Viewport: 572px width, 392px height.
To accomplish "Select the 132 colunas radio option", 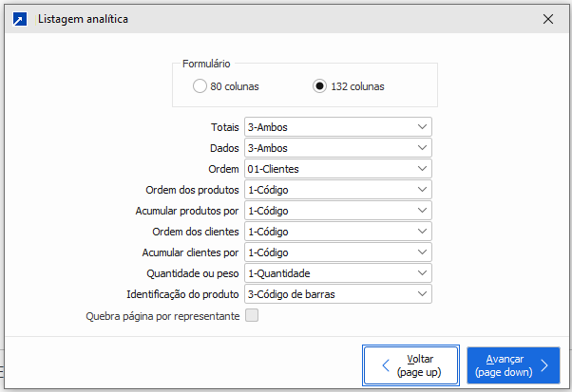I will point(320,86).
